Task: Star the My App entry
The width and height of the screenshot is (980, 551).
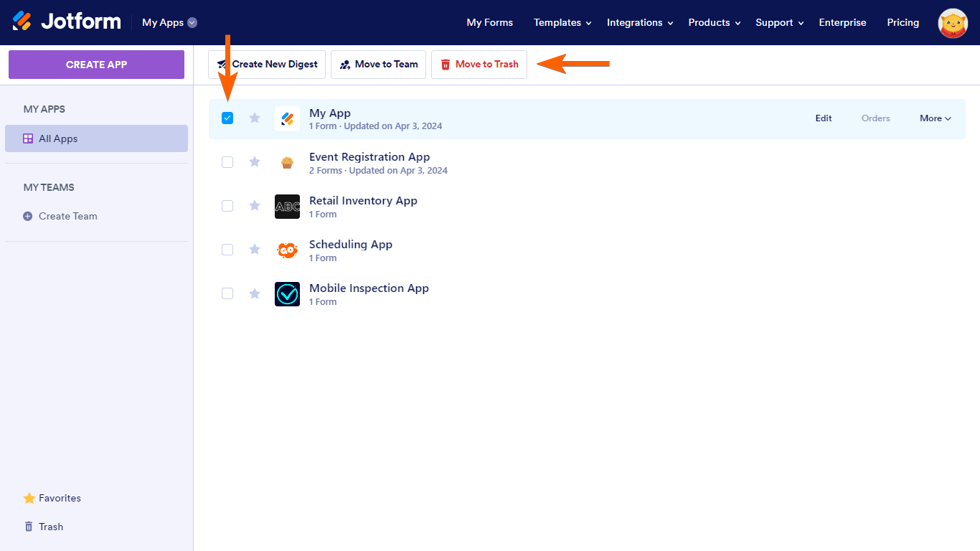Action: [255, 118]
